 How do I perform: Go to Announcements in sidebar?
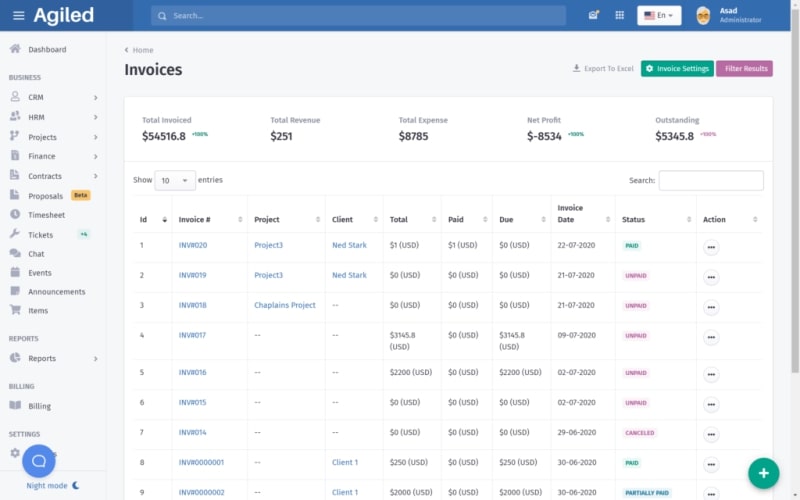tap(56, 292)
